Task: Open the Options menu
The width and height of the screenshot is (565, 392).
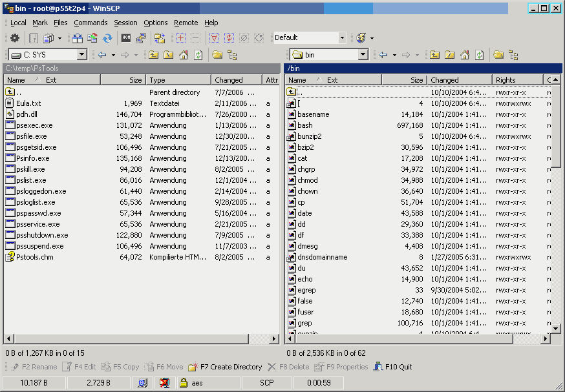Action: [x=156, y=23]
